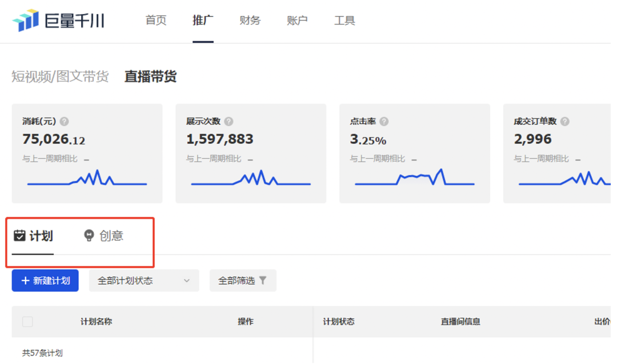Open the 首页 navigation menu
Image resolution: width=617 pixels, height=364 pixels.
tap(156, 21)
